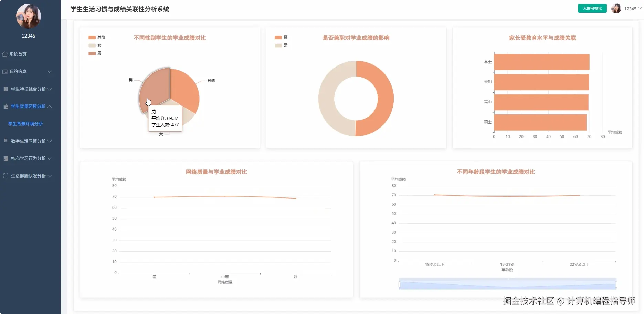
Task: Click the 学生特征综合分析 grid icon
Action: pos(6,89)
